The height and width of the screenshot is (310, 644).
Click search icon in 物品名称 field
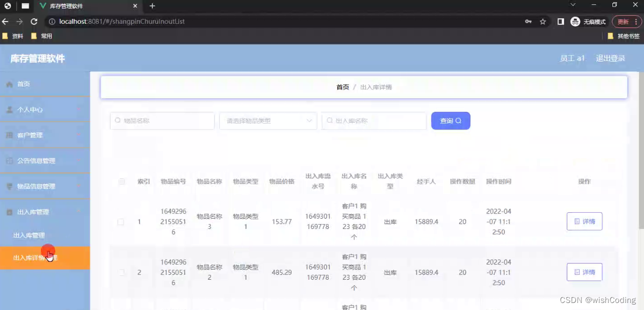(x=118, y=120)
